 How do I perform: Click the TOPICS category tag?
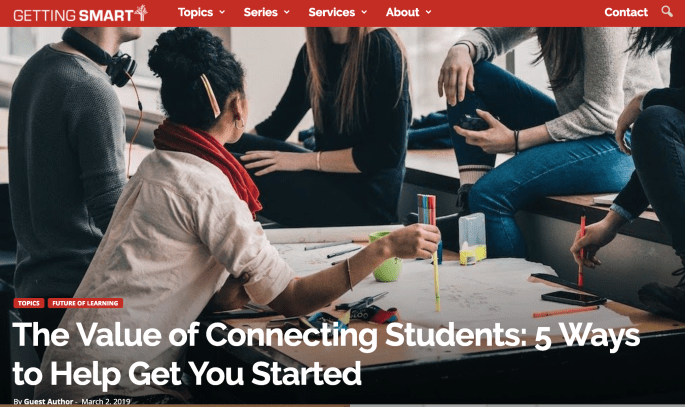(x=29, y=303)
